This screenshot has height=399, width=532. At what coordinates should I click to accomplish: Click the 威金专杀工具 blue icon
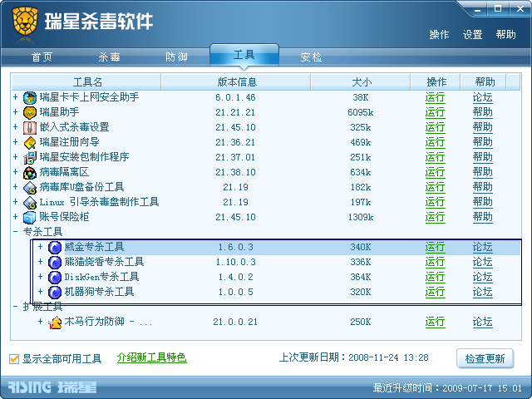click(x=55, y=248)
